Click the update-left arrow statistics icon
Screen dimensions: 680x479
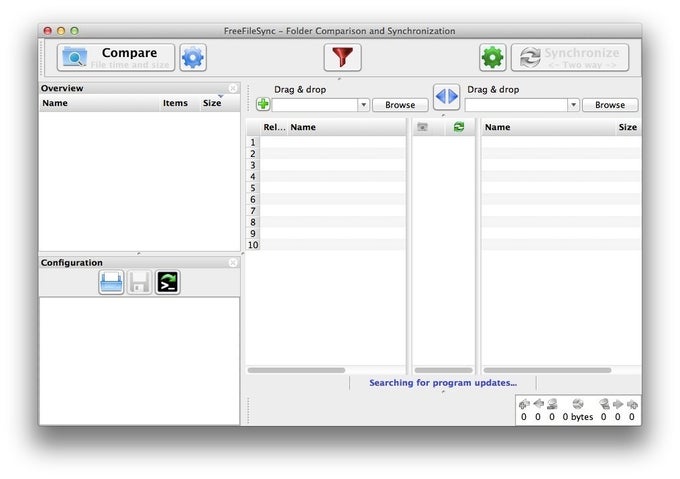538,404
